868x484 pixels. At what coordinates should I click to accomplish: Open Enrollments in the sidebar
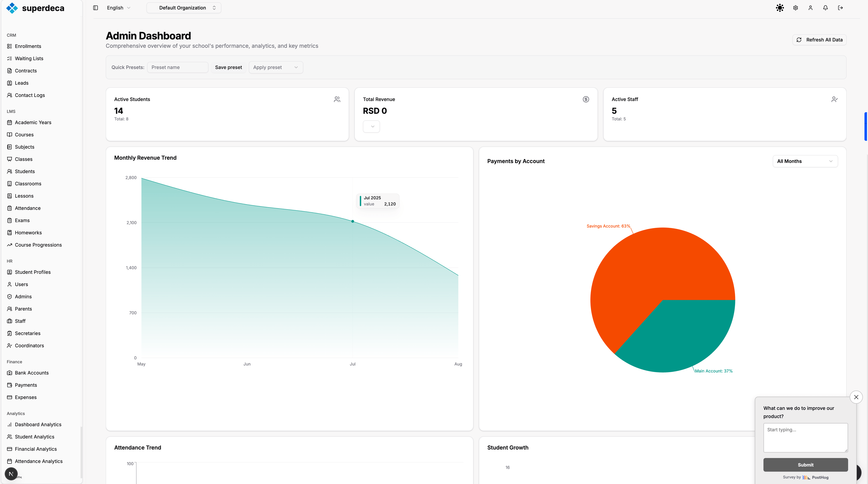click(28, 46)
